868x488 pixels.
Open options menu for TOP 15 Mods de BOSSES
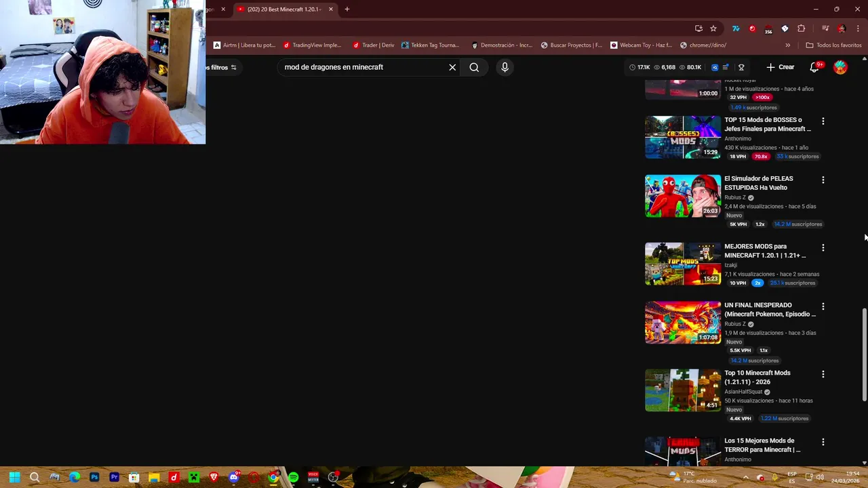click(823, 121)
